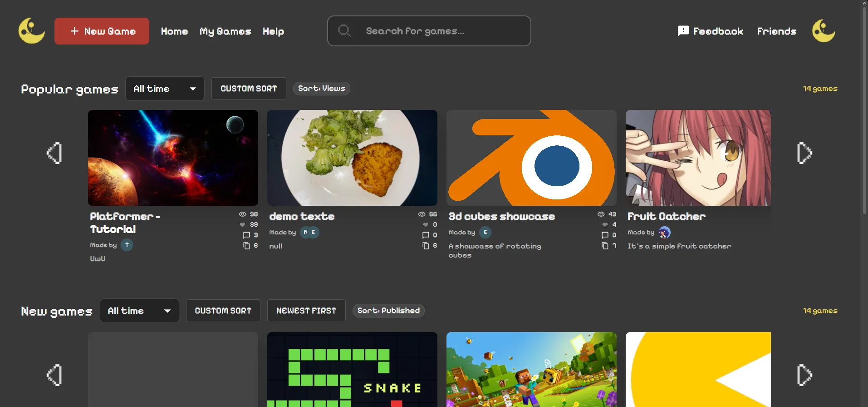
Task: Open the Friends page
Action: (777, 31)
